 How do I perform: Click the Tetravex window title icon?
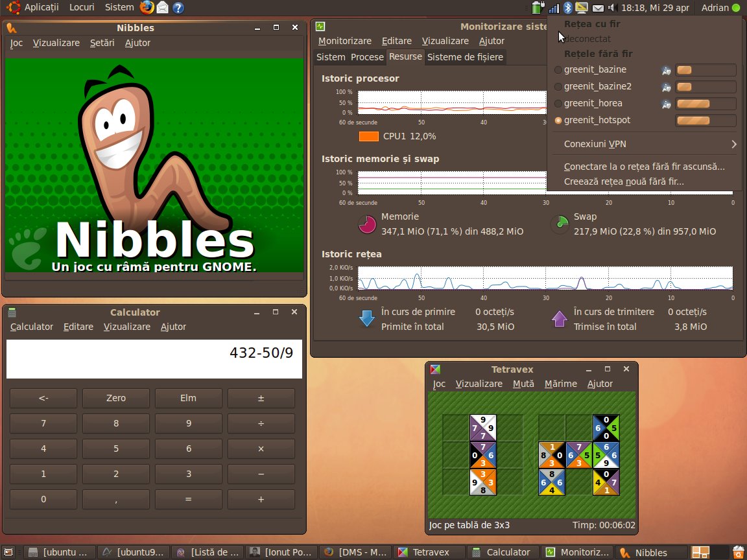click(x=435, y=369)
